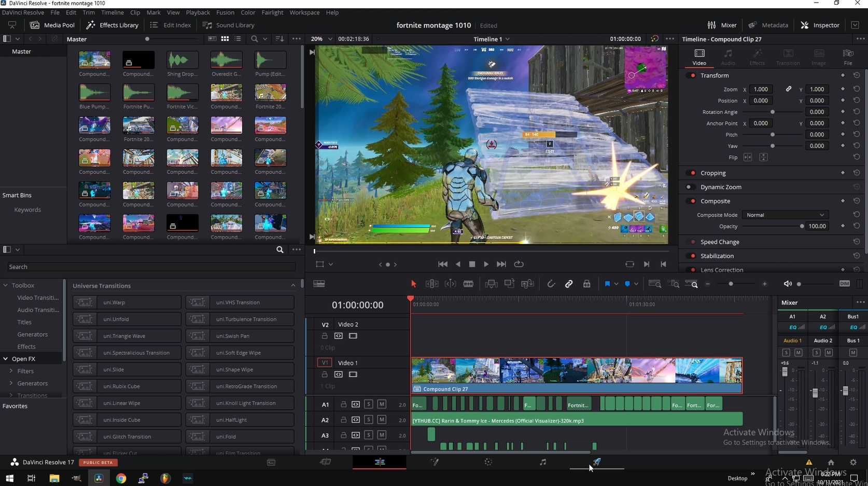Open the Fusion menu
Image resolution: width=868 pixels, height=486 pixels.
[x=225, y=12]
